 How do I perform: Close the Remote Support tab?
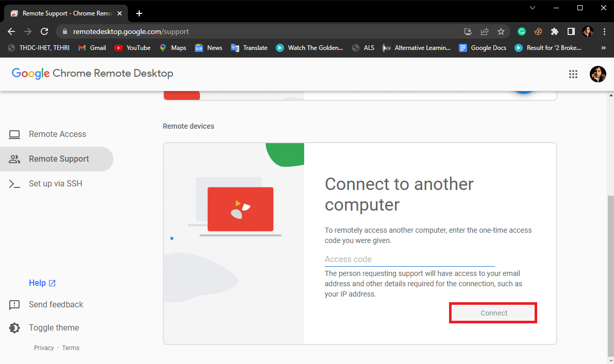[120, 13]
